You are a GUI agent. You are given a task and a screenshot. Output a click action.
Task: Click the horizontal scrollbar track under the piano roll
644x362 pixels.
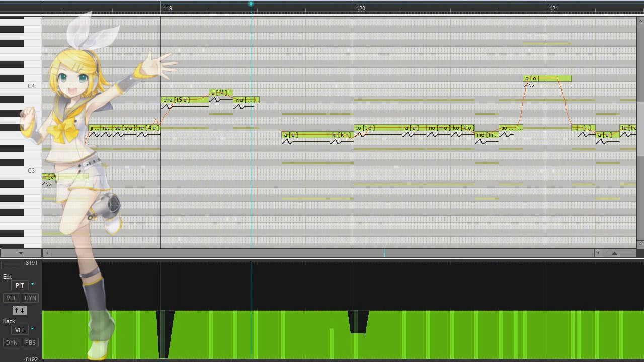click(322, 253)
